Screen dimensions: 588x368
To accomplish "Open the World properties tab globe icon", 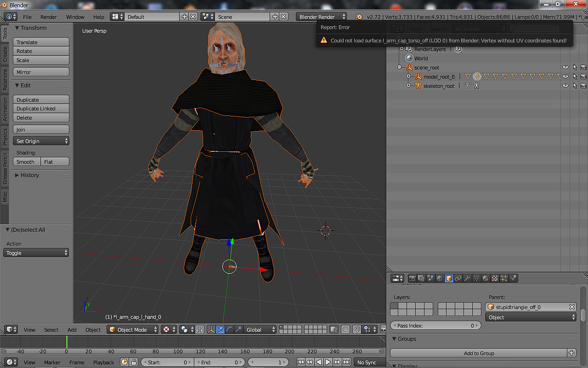I will click(x=440, y=278).
